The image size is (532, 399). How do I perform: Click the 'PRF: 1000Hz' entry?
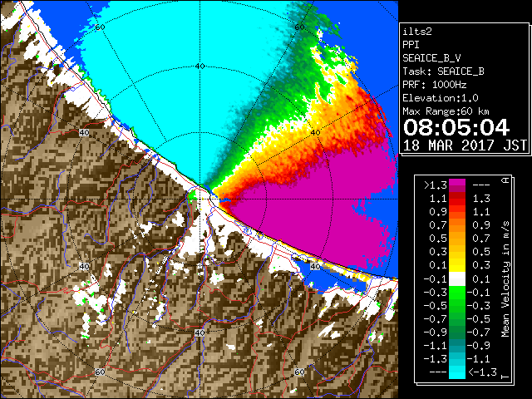tap(435, 85)
